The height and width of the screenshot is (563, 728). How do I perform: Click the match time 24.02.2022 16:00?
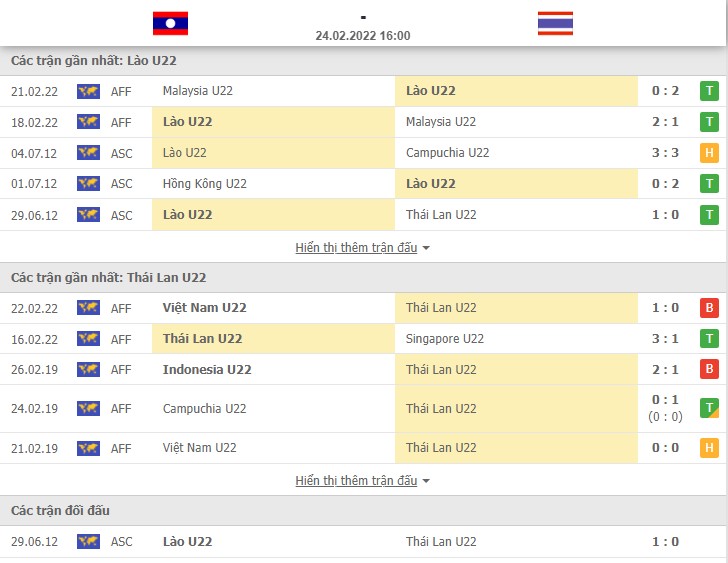(363, 36)
